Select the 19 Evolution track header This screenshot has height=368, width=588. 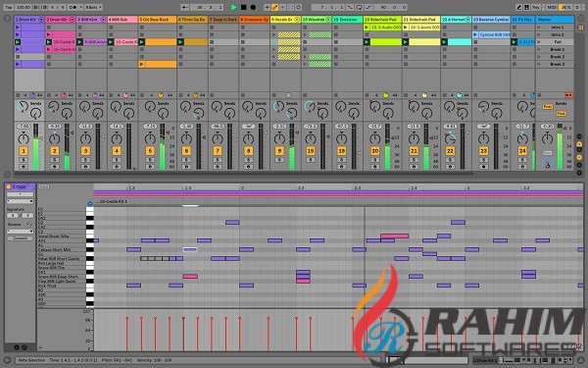click(347, 20)
